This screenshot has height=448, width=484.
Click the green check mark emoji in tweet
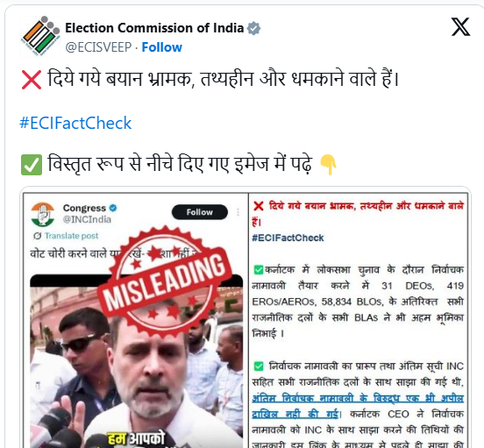(x=32, y=165)
